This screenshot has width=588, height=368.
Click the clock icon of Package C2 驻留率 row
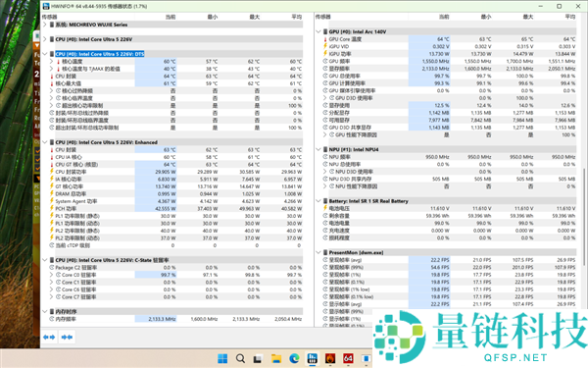pos(52,267)
